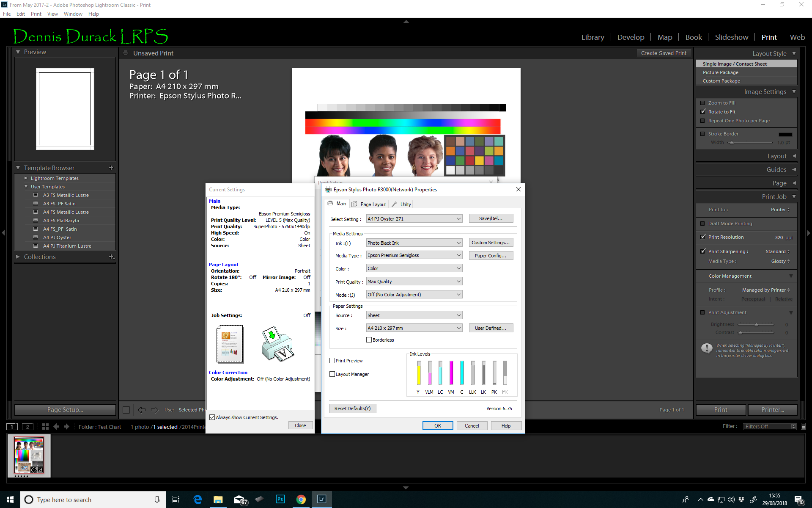The image size is (812, 508).
Task: Enable Zoom to Fill checkbox
Action: point(702,103)
